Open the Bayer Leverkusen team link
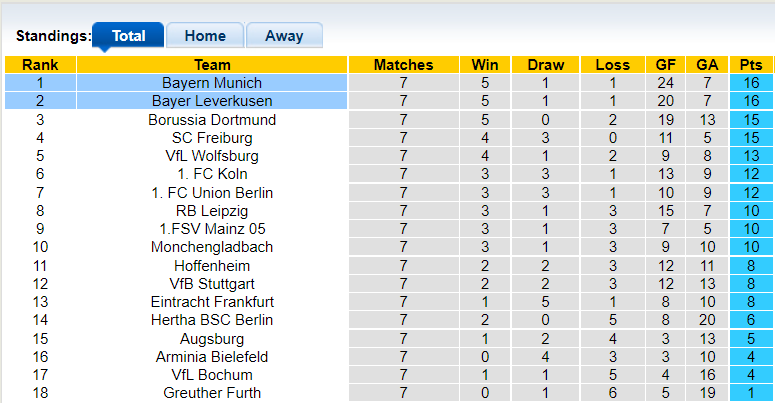Screen dimensions: 775x403 pyautogui.click(x=212, y=101)
